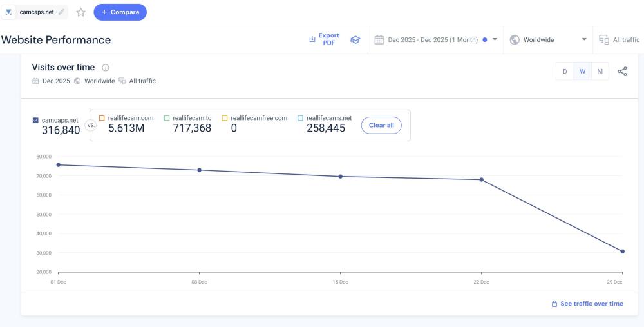Click the globe icon beside Worldwide

515,40
